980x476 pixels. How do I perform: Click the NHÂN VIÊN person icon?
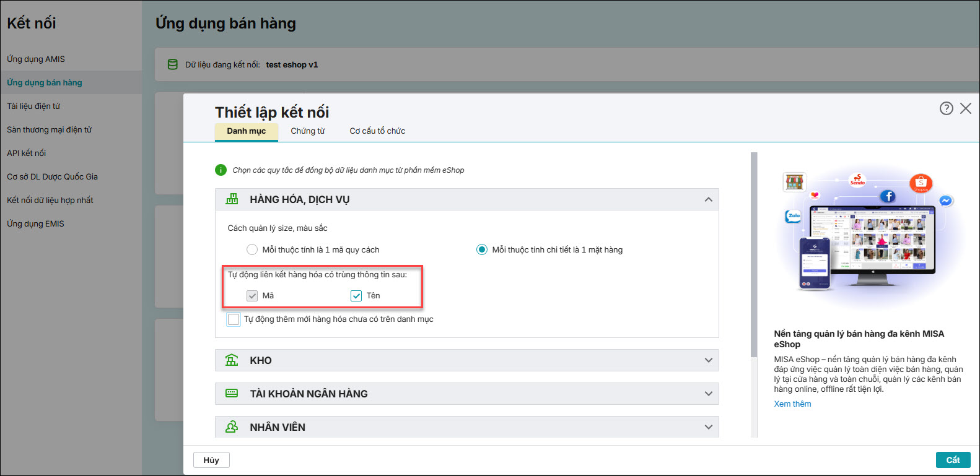coord(232,426)
